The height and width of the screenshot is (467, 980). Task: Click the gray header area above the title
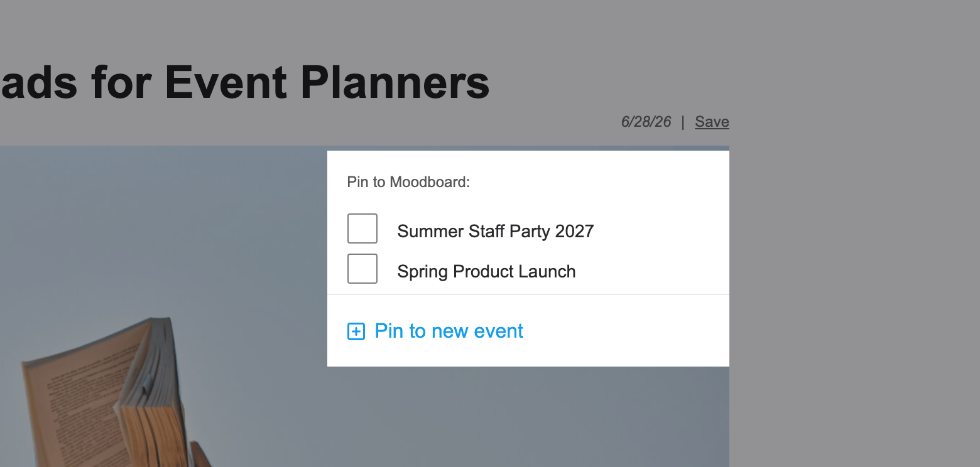(x=377, y=25)
